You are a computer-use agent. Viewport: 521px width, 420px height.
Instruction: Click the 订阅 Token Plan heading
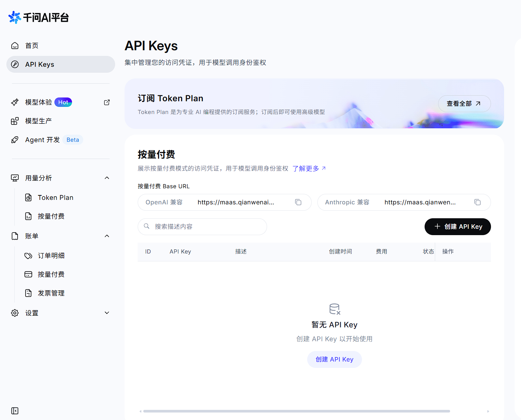(170, 98)
